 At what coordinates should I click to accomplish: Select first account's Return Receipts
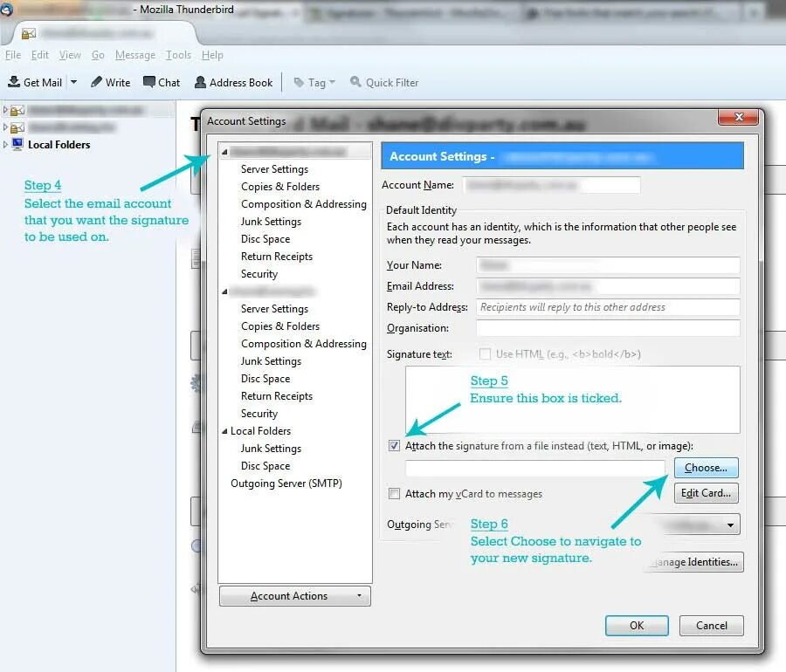point(277,257)
